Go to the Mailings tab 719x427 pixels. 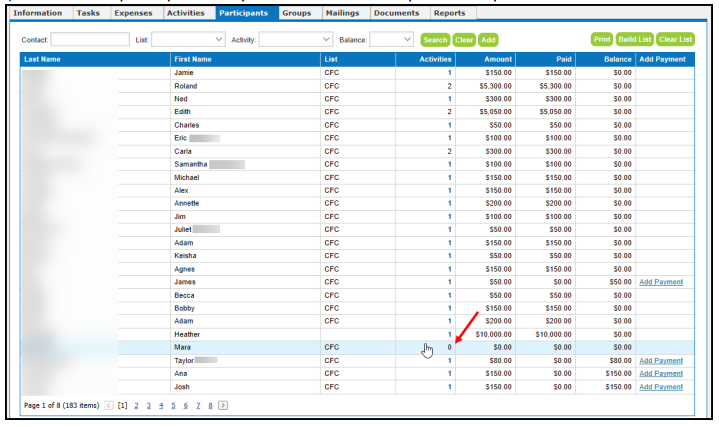(343, 13)
